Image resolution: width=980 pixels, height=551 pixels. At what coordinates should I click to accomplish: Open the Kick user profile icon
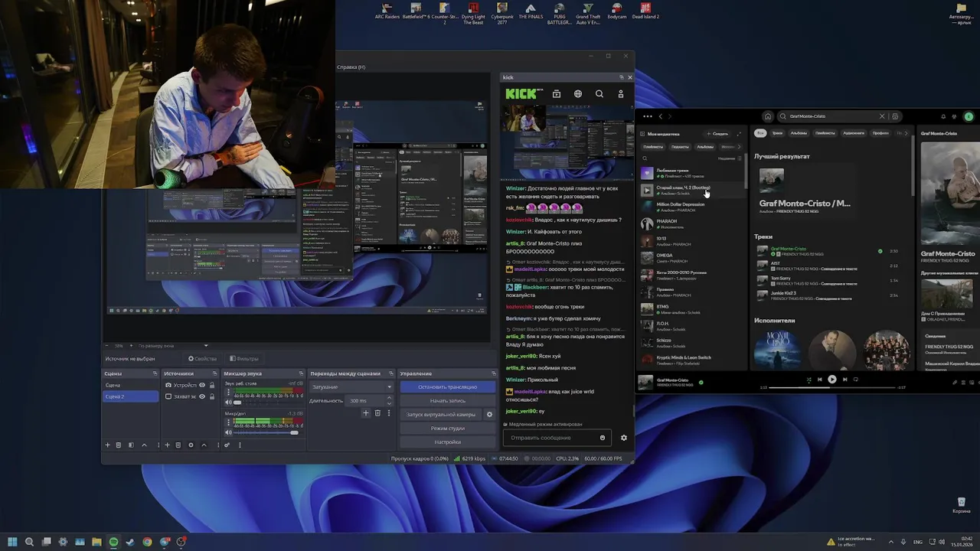tap(621, 94)
